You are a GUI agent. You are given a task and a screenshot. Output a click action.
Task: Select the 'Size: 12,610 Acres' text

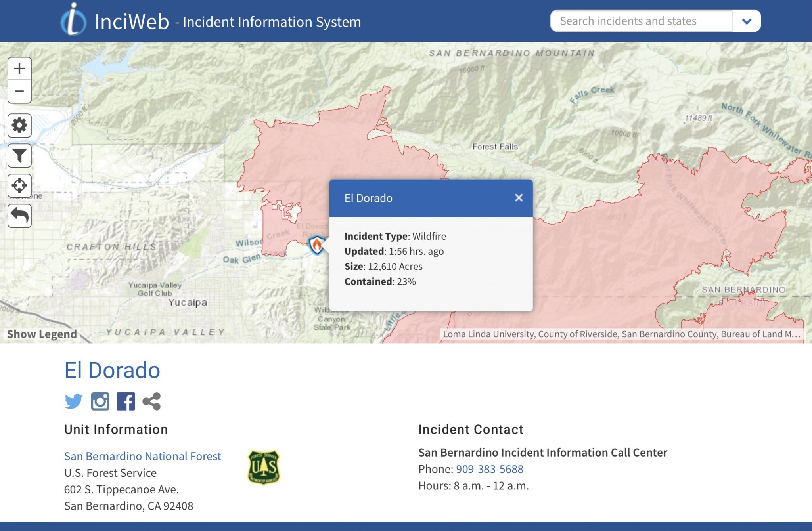tap(383, 266)
